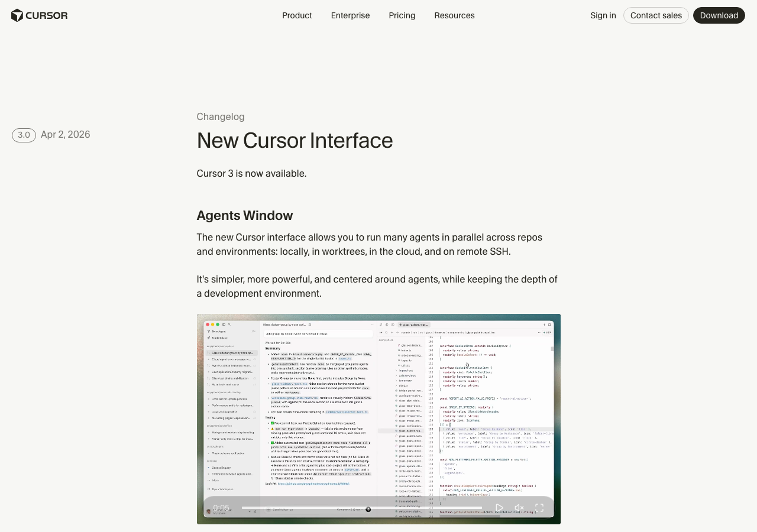Click the video's 0:05 timestamp
Image resolution: width=757 pixels, height=532 pixels.
coord(221,508)
